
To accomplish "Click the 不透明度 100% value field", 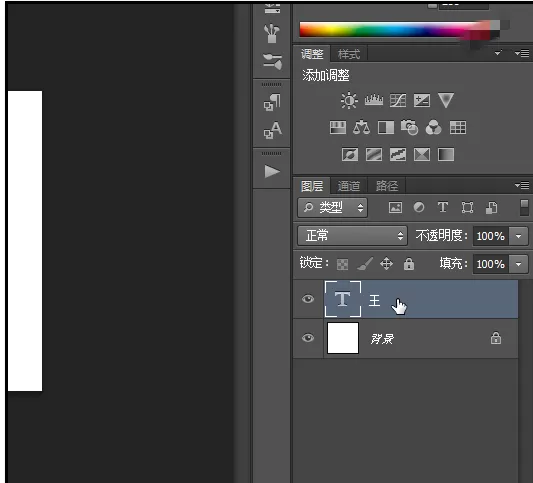I will (491, 236).
